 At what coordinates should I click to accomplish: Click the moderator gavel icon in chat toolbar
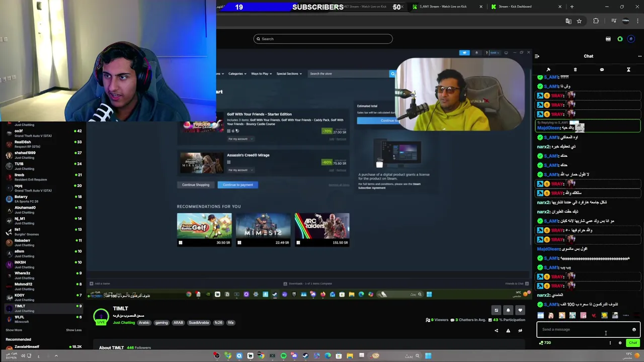tap(548, 69)
